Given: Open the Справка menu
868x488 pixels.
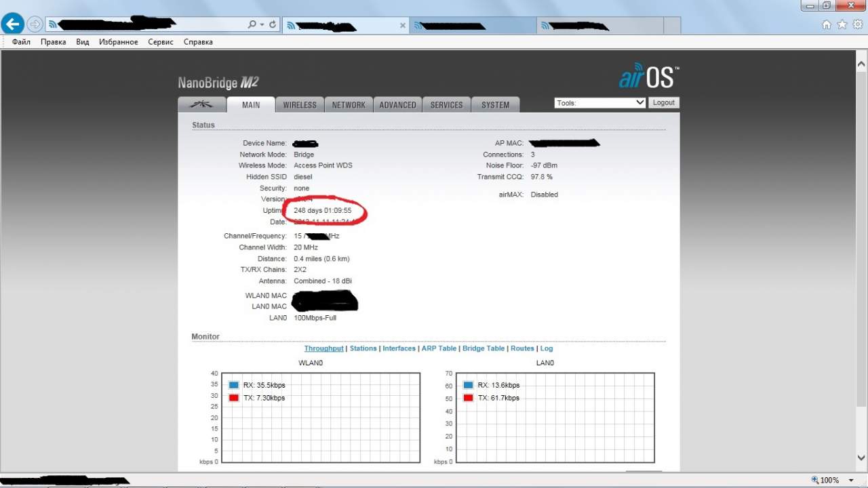Looking at the screenshot, I should (x=198, y=42).
